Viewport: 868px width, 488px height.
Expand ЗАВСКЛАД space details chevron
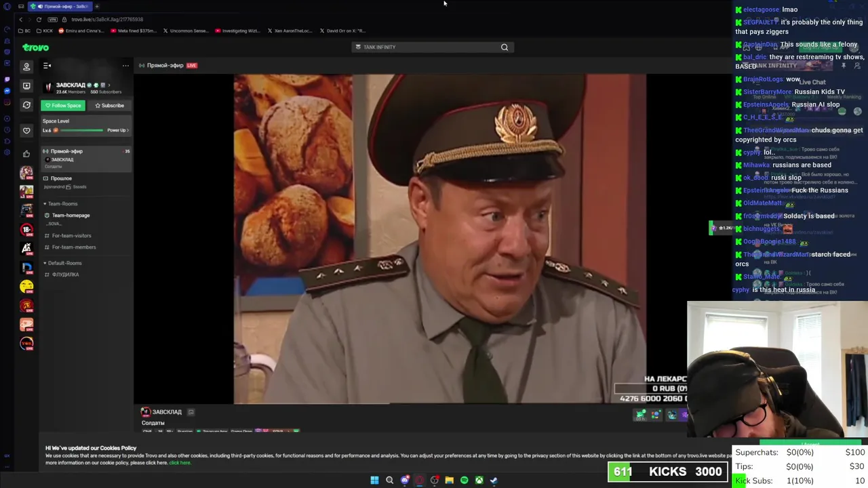point(109,85)
